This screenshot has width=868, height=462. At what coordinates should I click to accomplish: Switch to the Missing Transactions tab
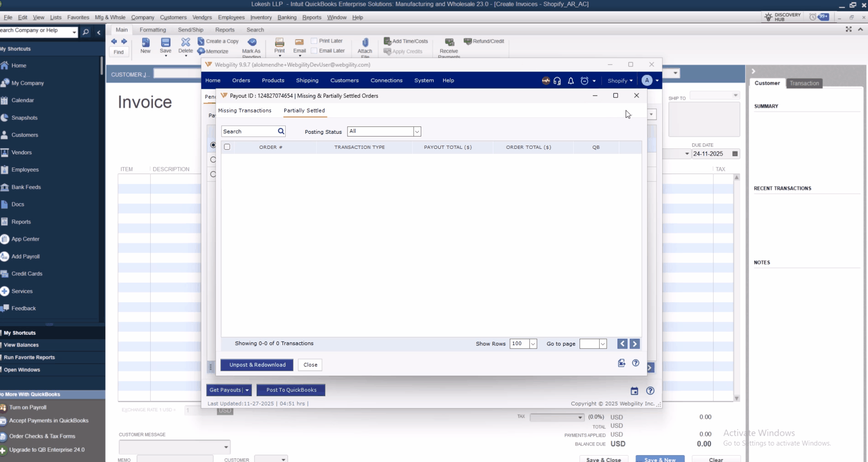point(245,111)
